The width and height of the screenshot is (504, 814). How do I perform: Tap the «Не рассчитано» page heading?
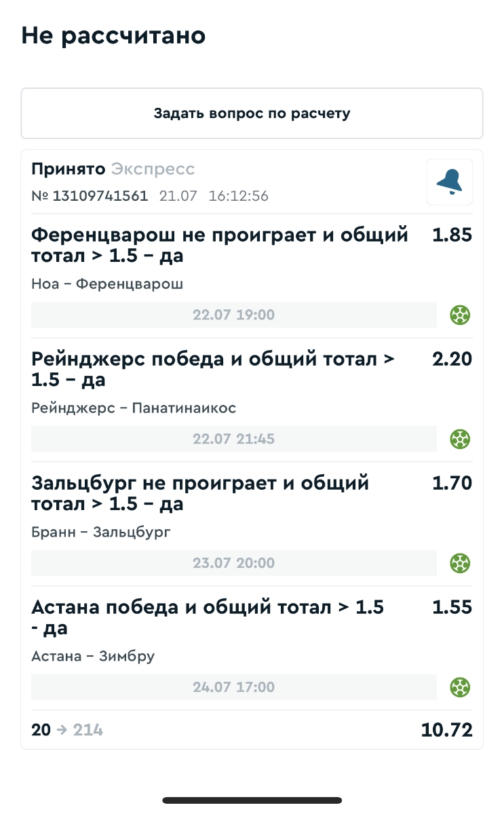pos(113,35)
